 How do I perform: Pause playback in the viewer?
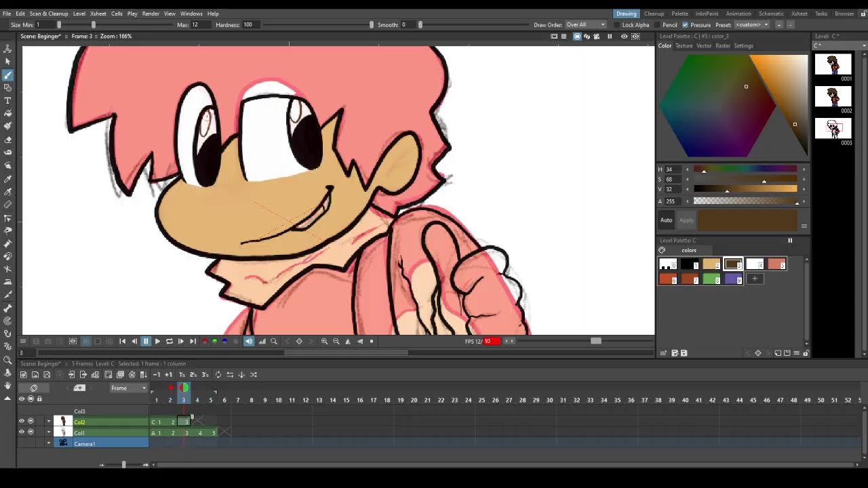pyautogui.click(x=146, y=342)
